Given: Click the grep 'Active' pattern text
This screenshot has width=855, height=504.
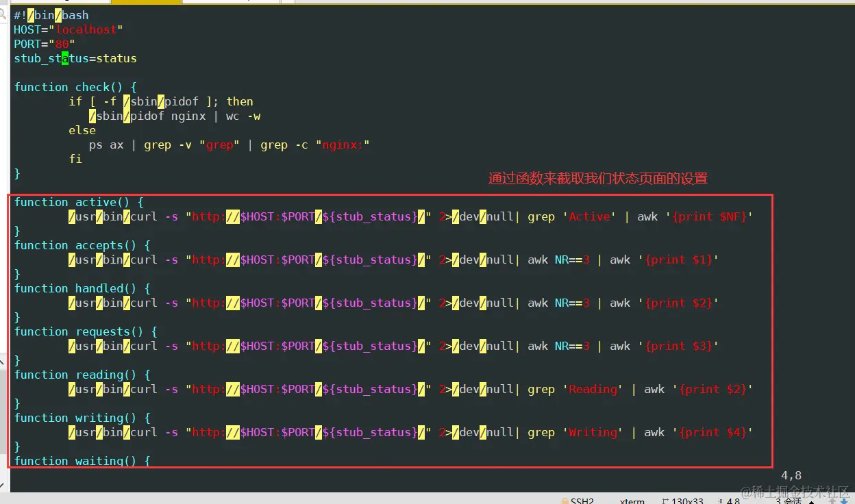Looking at the screenshot, I should pyautogui.click(x=589, y=216).
